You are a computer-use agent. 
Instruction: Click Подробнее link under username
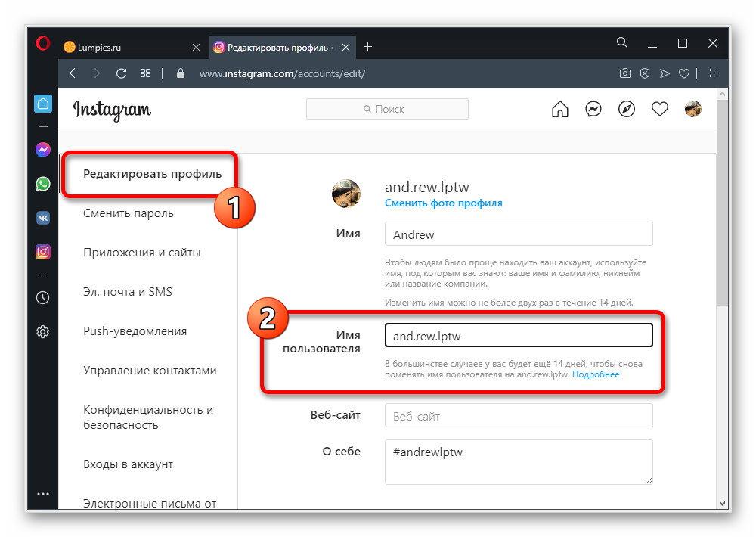point(596,374)
